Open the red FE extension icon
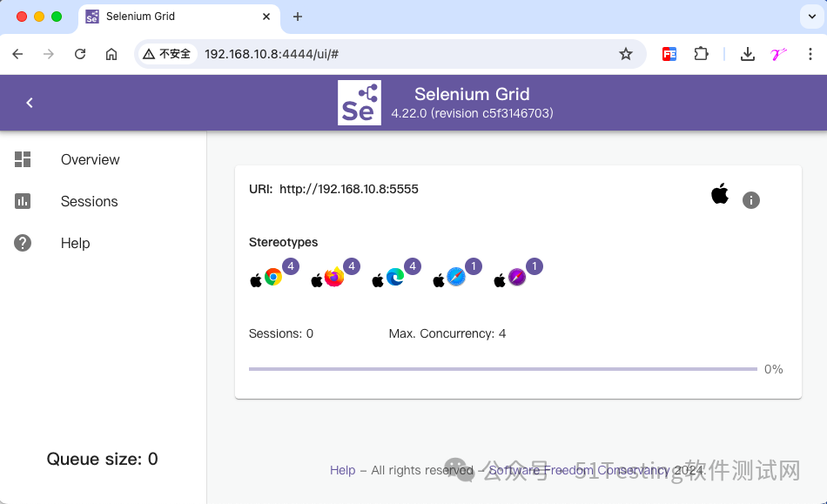 click(x=669, y=54)
